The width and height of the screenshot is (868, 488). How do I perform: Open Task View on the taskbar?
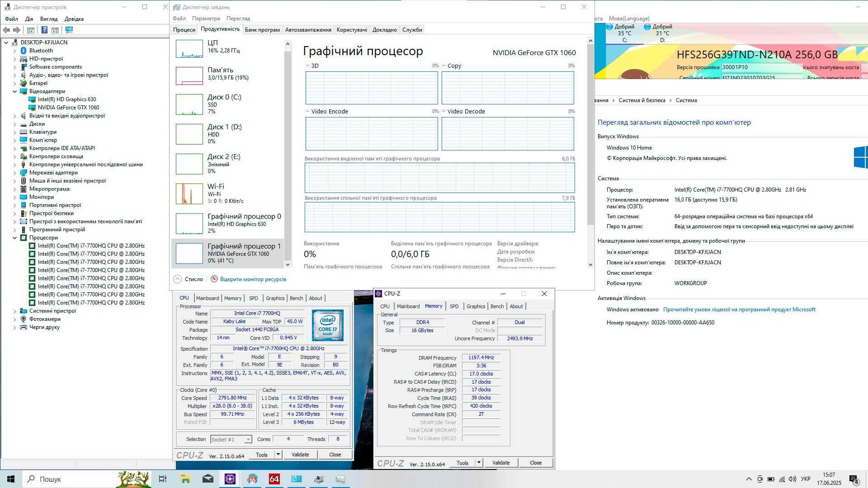[x=163, y=479]
